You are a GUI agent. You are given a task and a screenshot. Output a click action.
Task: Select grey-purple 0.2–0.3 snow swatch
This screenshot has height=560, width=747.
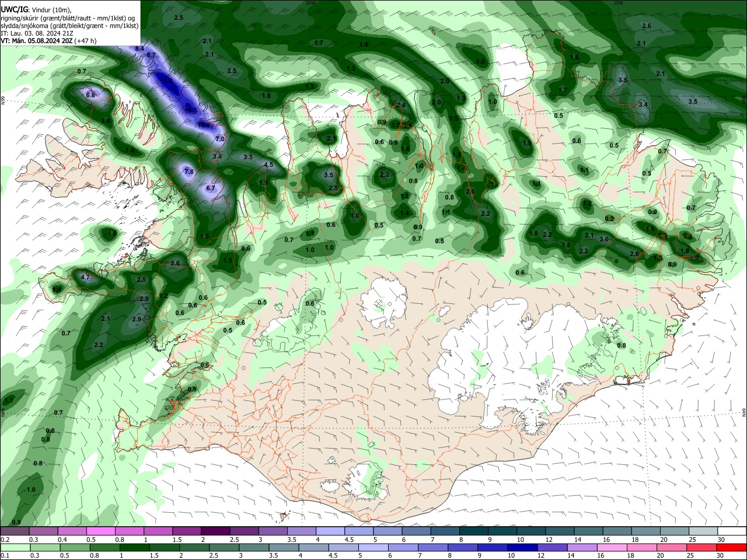[x=15, y=531]
